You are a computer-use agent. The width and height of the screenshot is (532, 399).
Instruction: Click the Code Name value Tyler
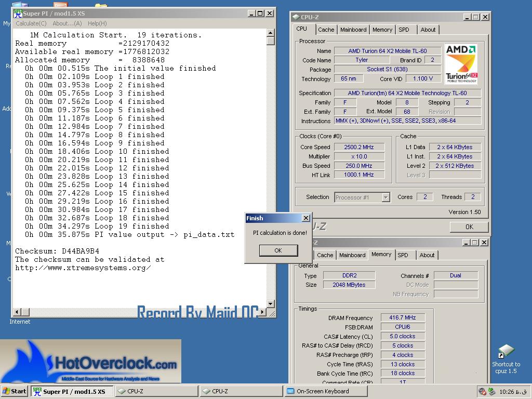coord(362,60)
